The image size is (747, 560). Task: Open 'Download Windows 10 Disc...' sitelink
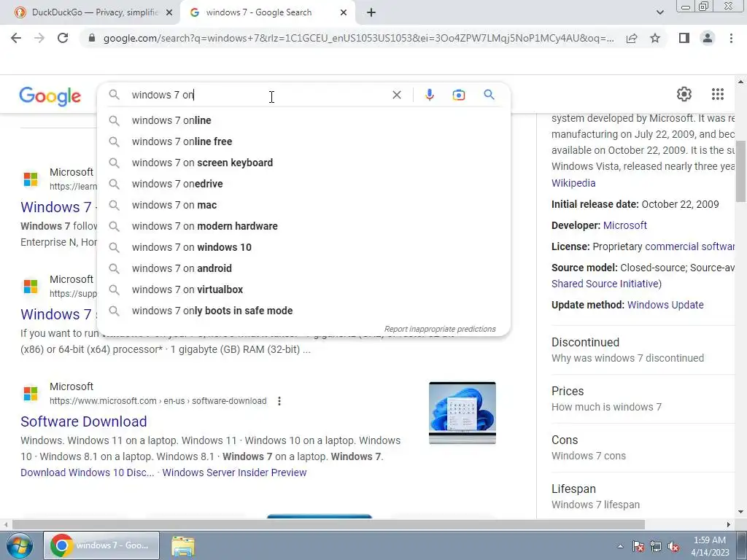click(88, 472)
